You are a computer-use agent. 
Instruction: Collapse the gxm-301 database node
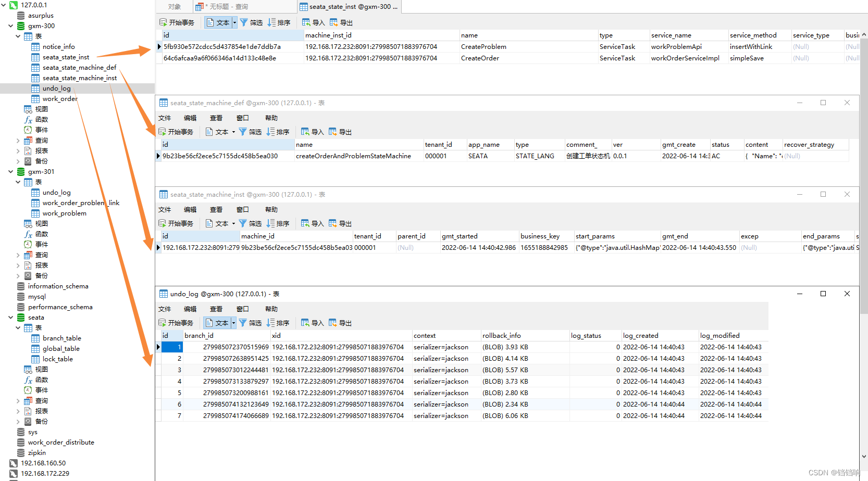(x=11, y=172)
